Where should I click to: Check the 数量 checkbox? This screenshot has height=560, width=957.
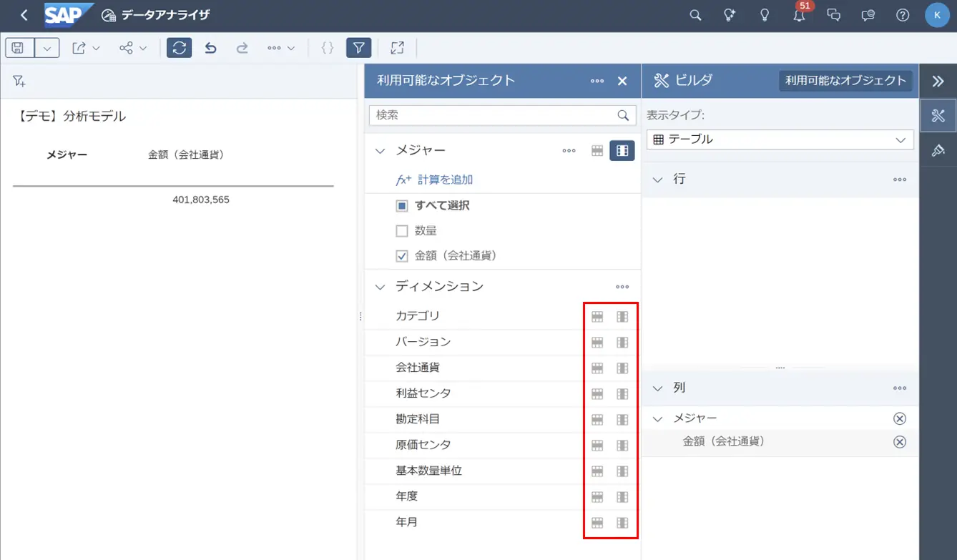402,231
